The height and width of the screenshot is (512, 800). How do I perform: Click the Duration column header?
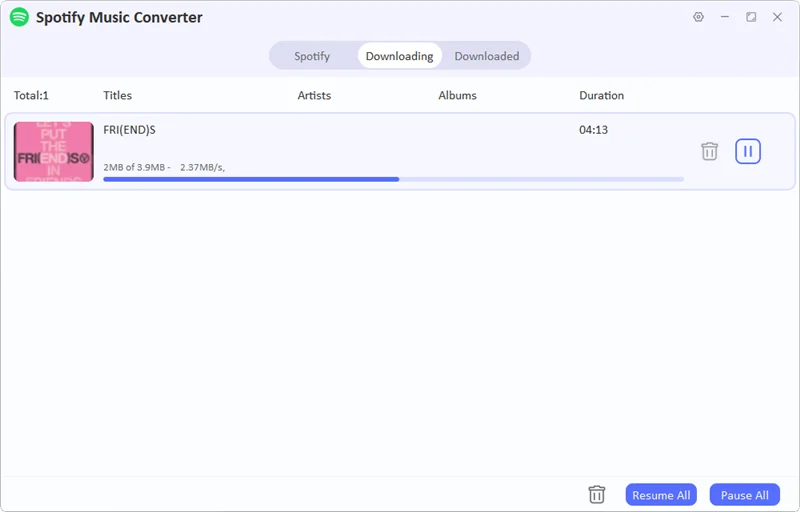[602, 95]
